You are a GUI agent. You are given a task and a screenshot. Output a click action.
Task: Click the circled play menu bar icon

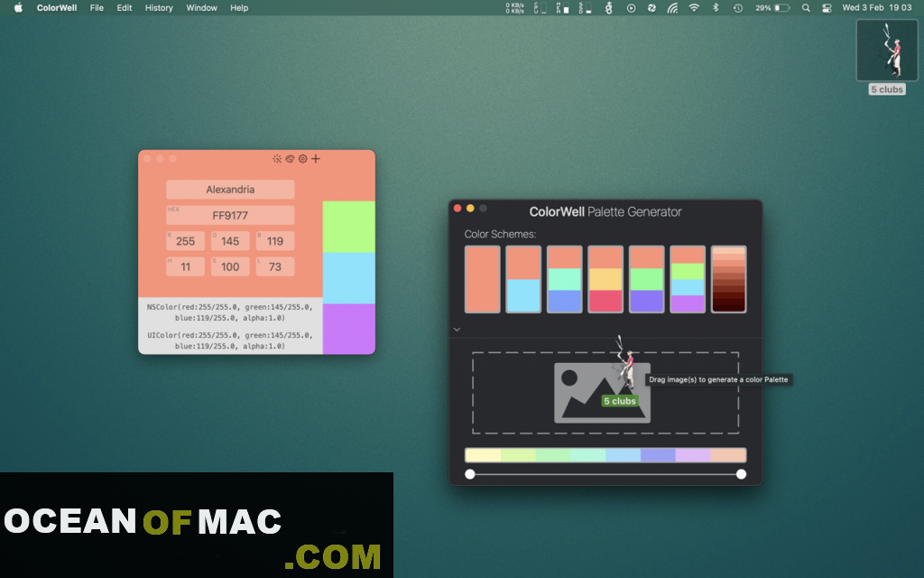tap(631, 7)
